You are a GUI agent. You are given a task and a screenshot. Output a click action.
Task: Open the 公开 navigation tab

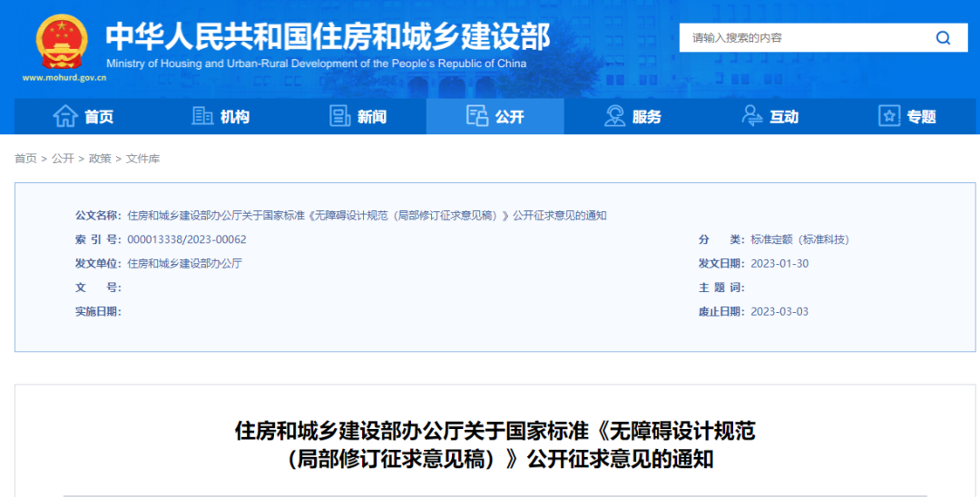[x=495, y=116]
